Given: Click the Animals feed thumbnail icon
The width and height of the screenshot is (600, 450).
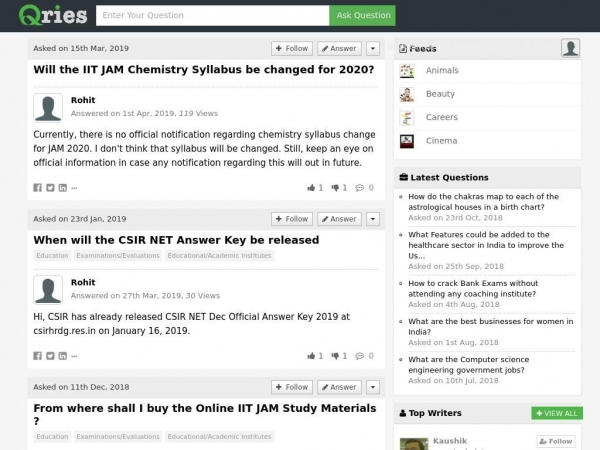Looking at the screenshot, I should (x=407, y=71).
